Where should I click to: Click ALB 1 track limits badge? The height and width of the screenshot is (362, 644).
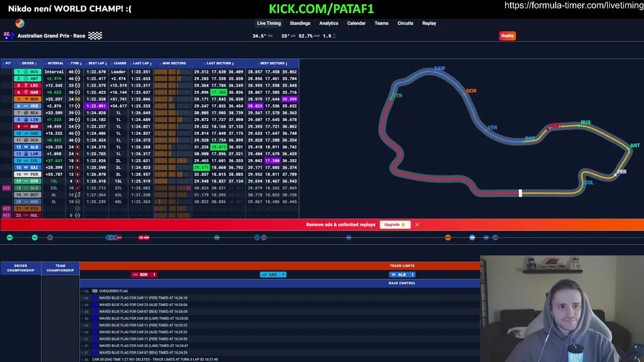click(x=402, y=275)
